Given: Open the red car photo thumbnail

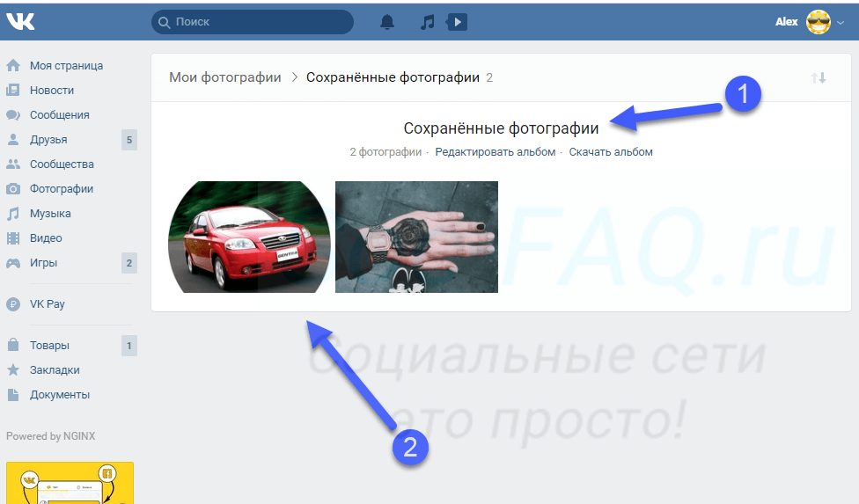Looking at the screenshot, I should pos(249,237).
